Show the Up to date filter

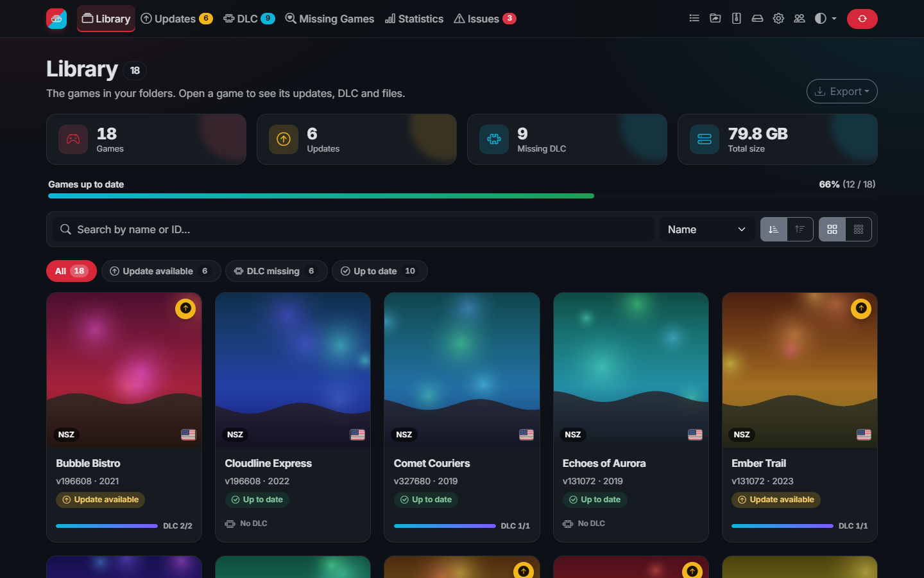click(379, 271)
